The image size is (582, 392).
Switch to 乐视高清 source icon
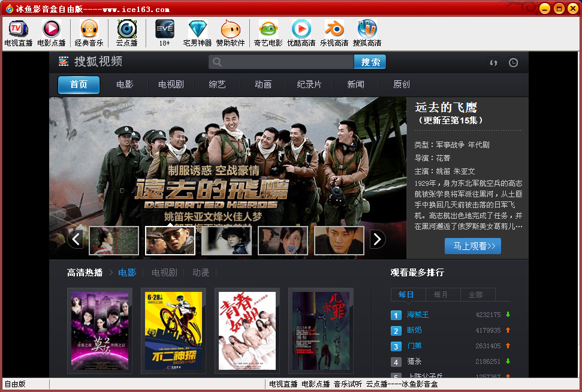point(334,33)
